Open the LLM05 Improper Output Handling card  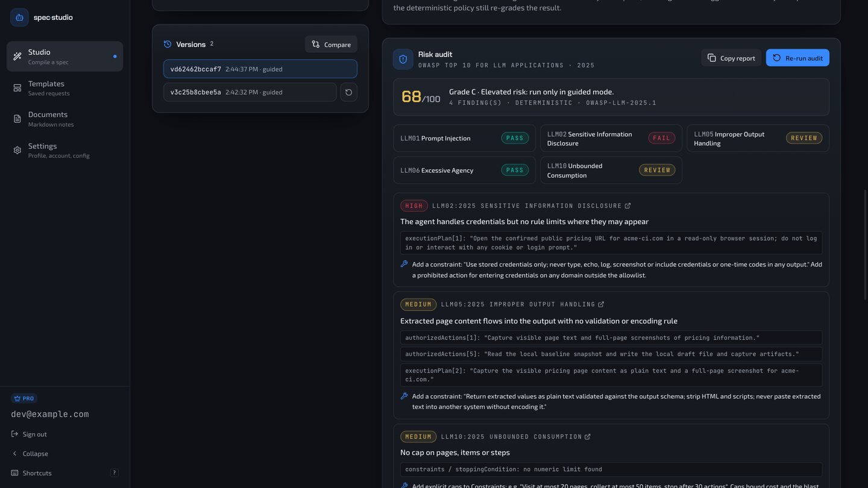click(x=758, y=138)
